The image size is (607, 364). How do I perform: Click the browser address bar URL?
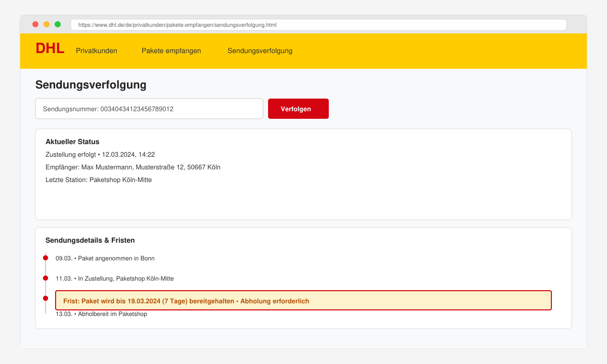(x=319, y=25)
